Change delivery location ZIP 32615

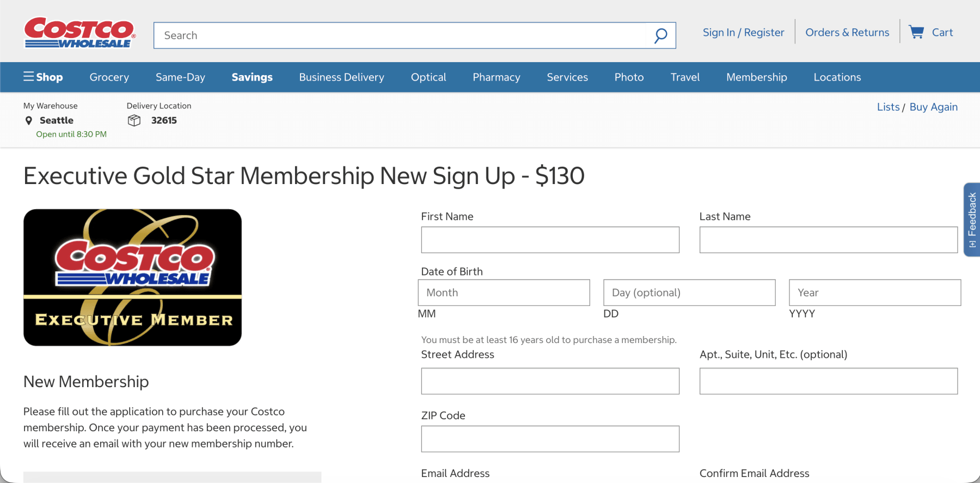click(x=164, y=120)
